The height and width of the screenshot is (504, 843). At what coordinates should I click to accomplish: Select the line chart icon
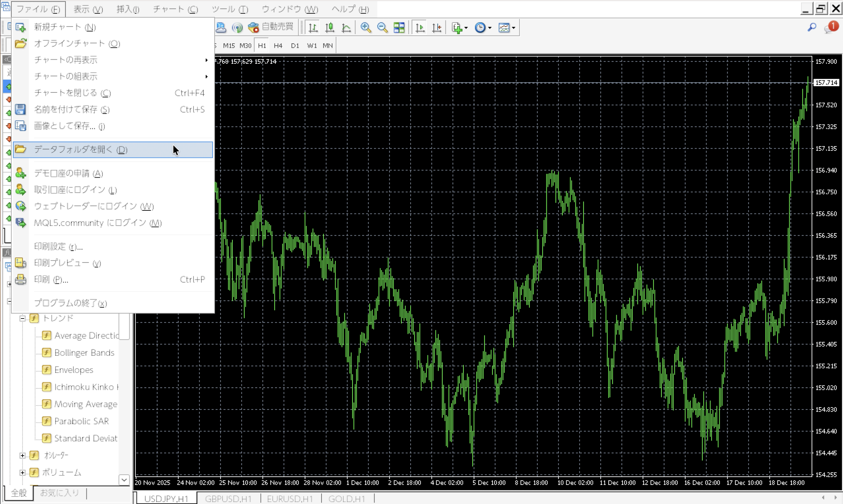tap(346, 27)
